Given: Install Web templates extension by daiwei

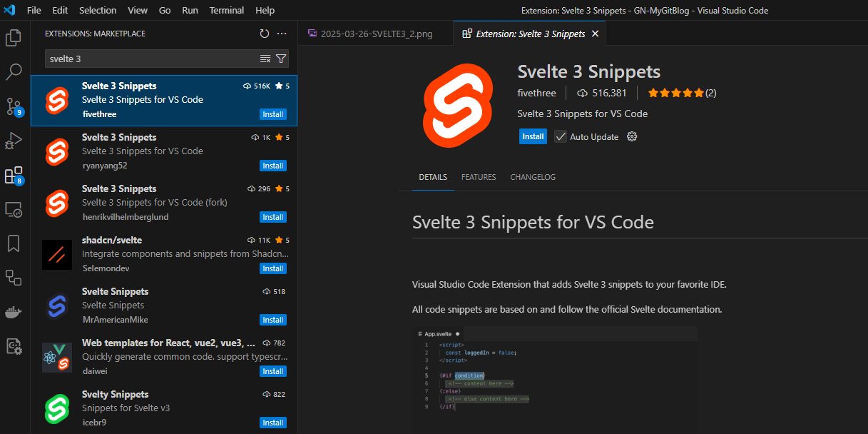Looking at the screenshot, I should (x=273, y=371).
